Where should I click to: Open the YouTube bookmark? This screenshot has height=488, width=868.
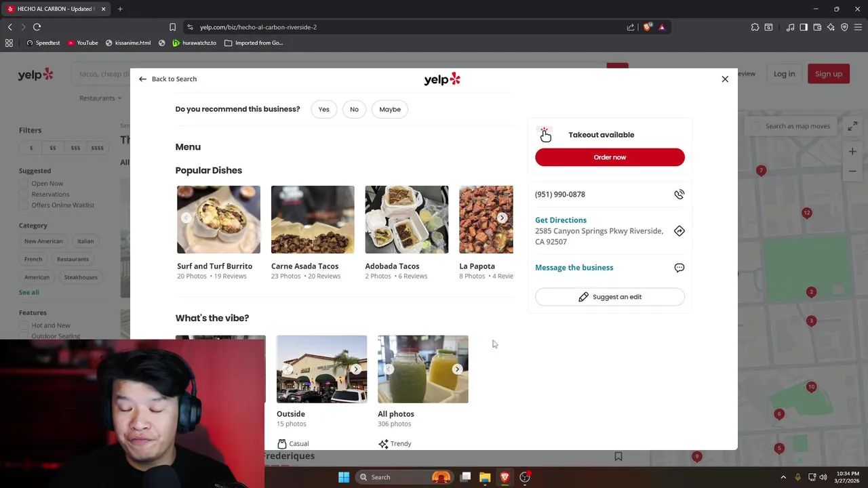83,43
